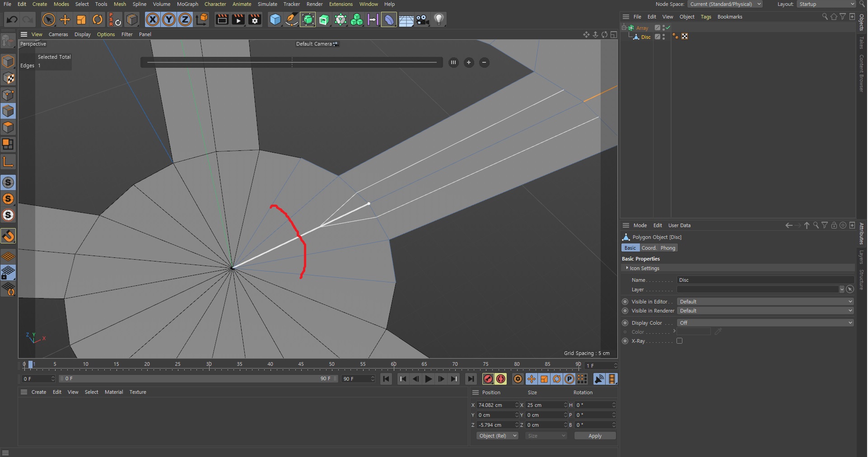Image resolution: width=868 pixels, height=457 pixels.
Task: Click Object Manager search magnifier icon
Action: pyautogui.click(x=825, y=17)
